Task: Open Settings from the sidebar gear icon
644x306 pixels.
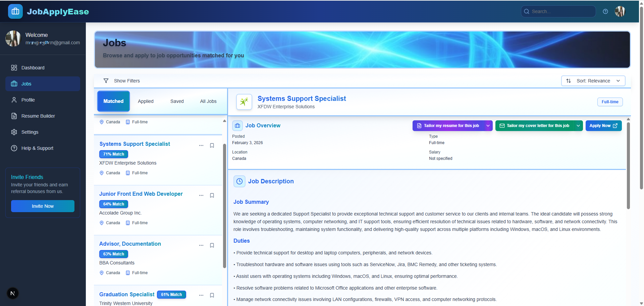Action: click(14, 132)
